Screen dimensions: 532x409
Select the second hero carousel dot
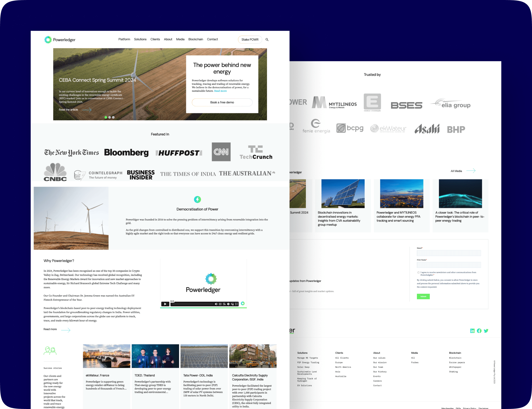[x=109, y=117]
